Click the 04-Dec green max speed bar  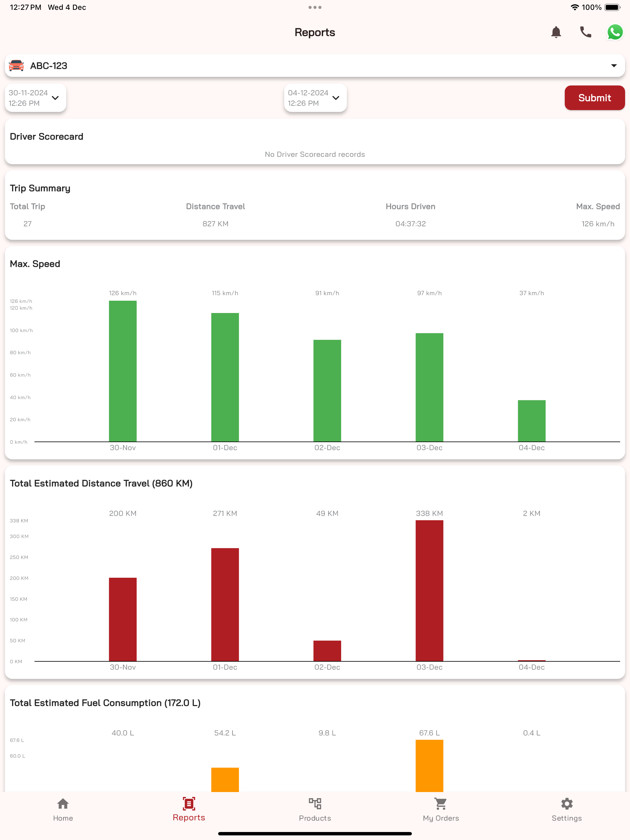(x=532, y=421)
